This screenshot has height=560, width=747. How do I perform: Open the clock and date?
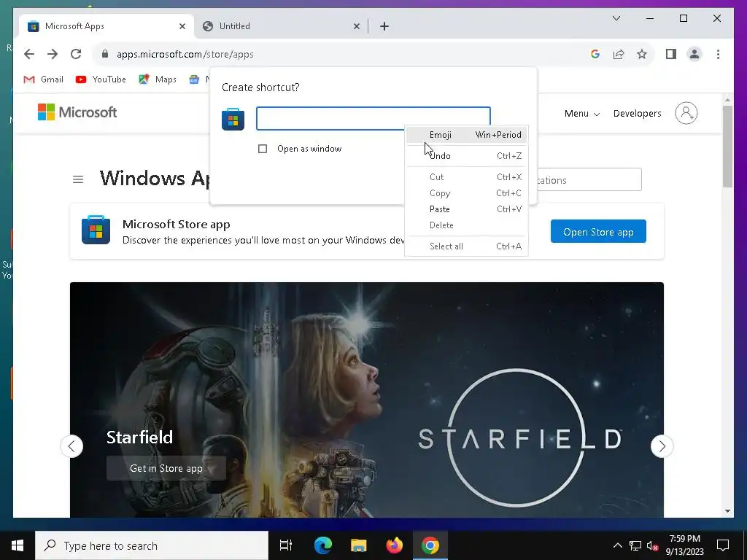pyautogui.click(x=684, y=545)
